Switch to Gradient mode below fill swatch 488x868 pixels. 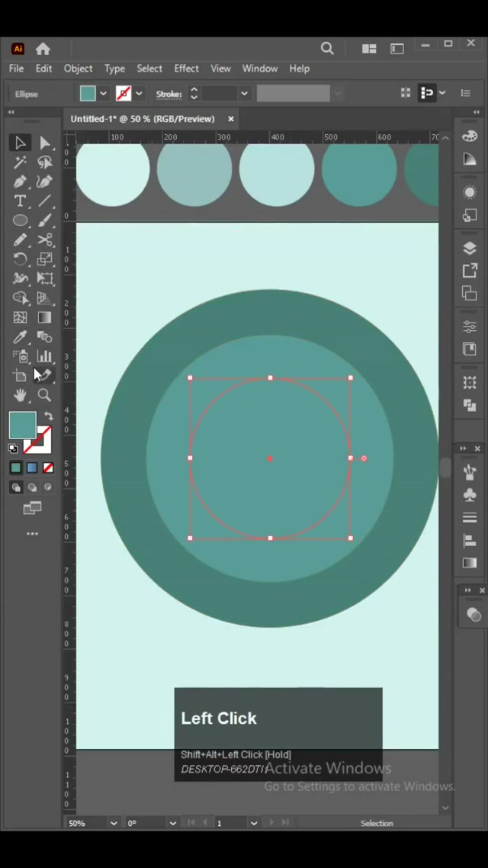[x=32, y=468]
